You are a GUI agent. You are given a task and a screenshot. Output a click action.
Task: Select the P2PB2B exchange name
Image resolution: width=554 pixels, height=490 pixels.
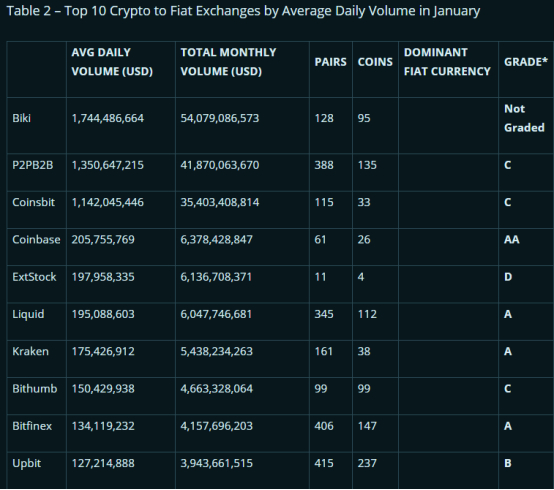(33, 165)
